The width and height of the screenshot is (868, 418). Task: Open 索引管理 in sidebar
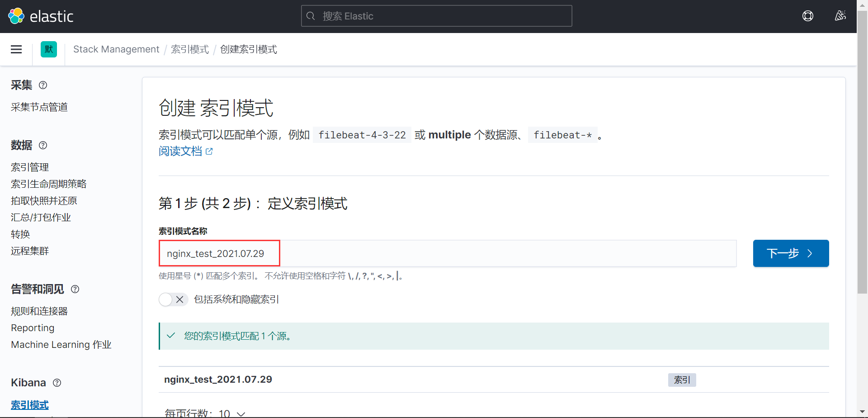tap(30, 167)
